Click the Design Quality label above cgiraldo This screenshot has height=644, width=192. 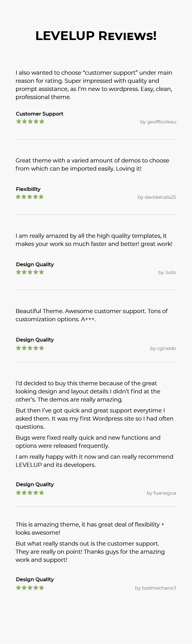pos(35,340)
